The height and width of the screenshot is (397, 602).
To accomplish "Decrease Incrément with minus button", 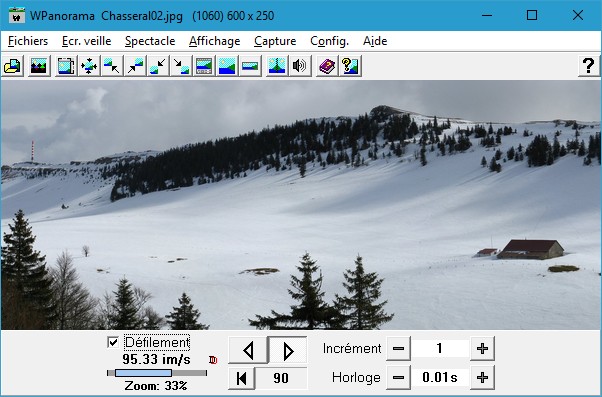I will pos(398,349).
